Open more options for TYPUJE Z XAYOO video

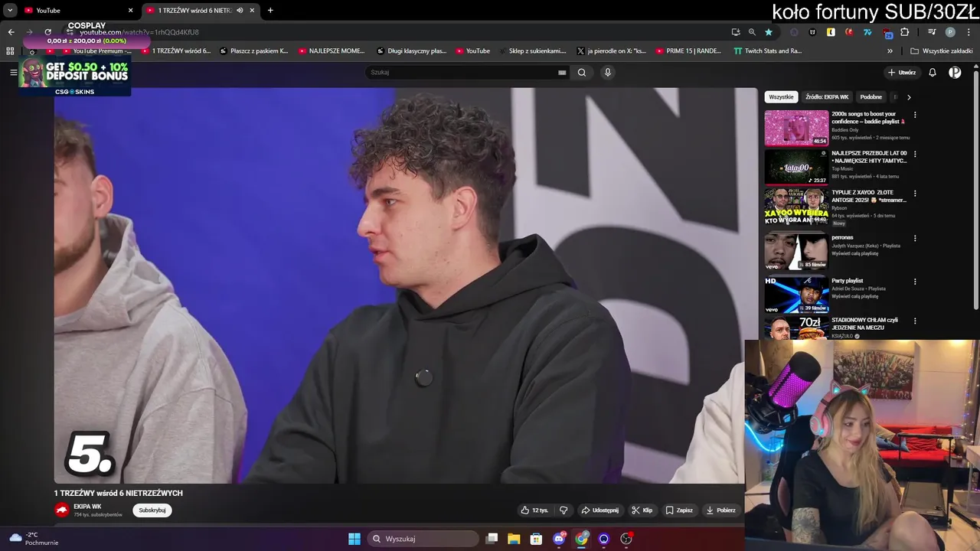pos(915,194)
